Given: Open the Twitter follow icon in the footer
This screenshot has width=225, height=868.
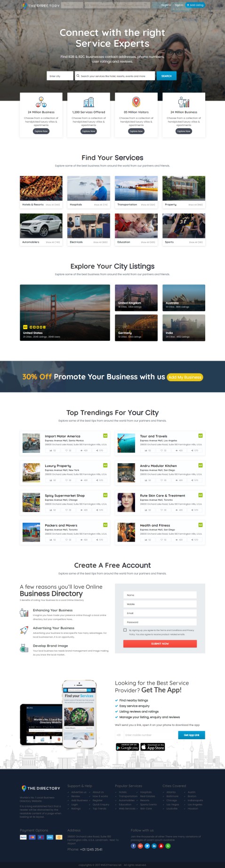Looking at the screenshot, I should pyautogui.click(x=147, y=845).
